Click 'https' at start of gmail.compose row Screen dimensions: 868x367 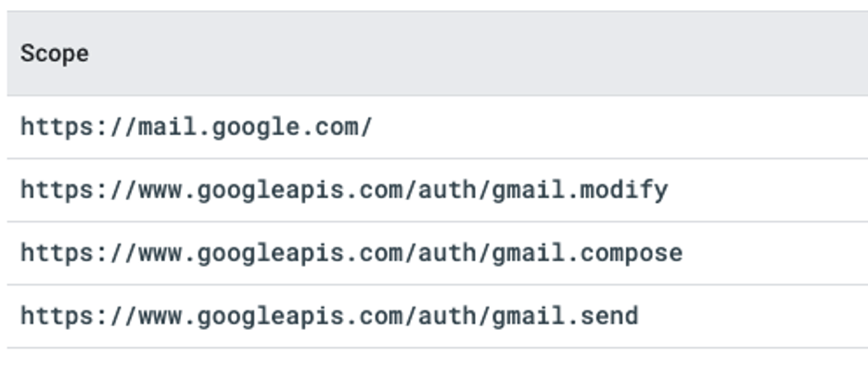click(x=57, y=254)
